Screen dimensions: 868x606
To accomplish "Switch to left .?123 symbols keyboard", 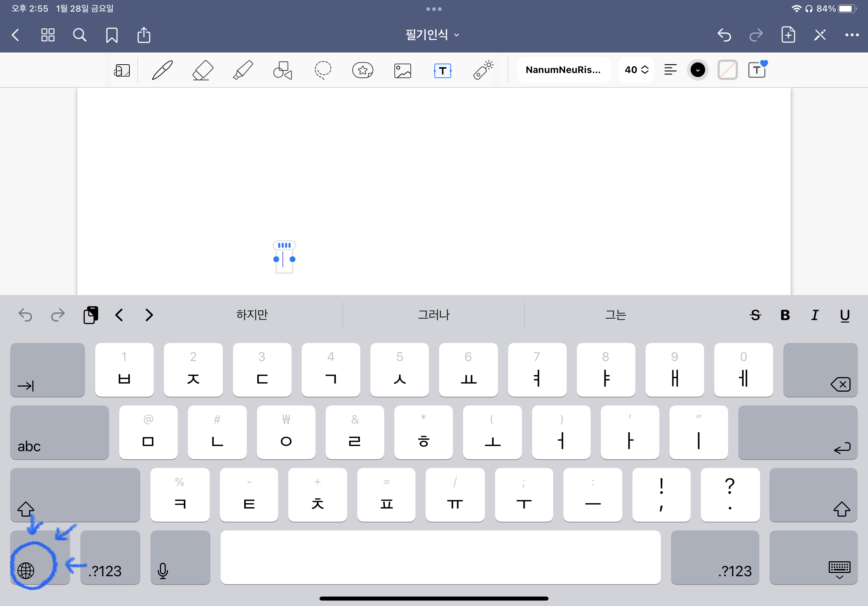I will [x=110, y=558].
